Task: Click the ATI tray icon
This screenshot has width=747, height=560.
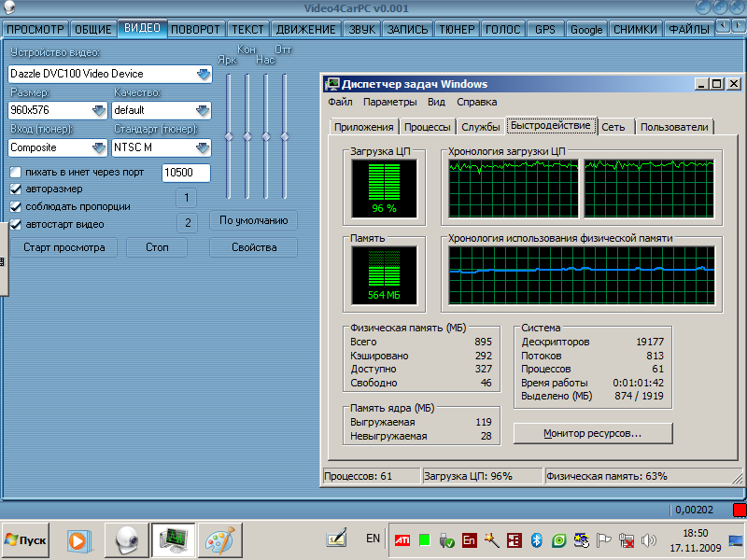Action: coord(401,539)
